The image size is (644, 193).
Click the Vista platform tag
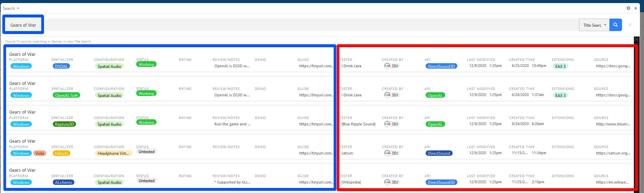click(x=40, y=153)
